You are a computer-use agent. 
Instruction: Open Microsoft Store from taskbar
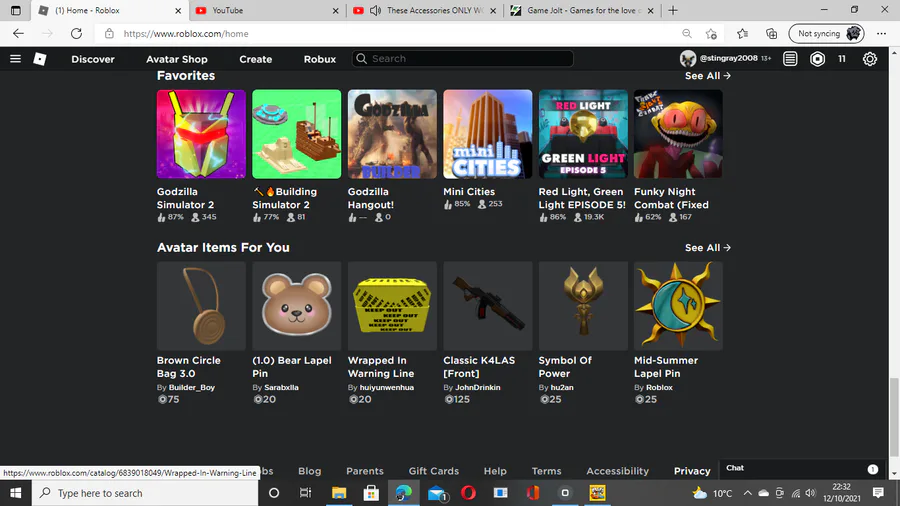point(371,493)
